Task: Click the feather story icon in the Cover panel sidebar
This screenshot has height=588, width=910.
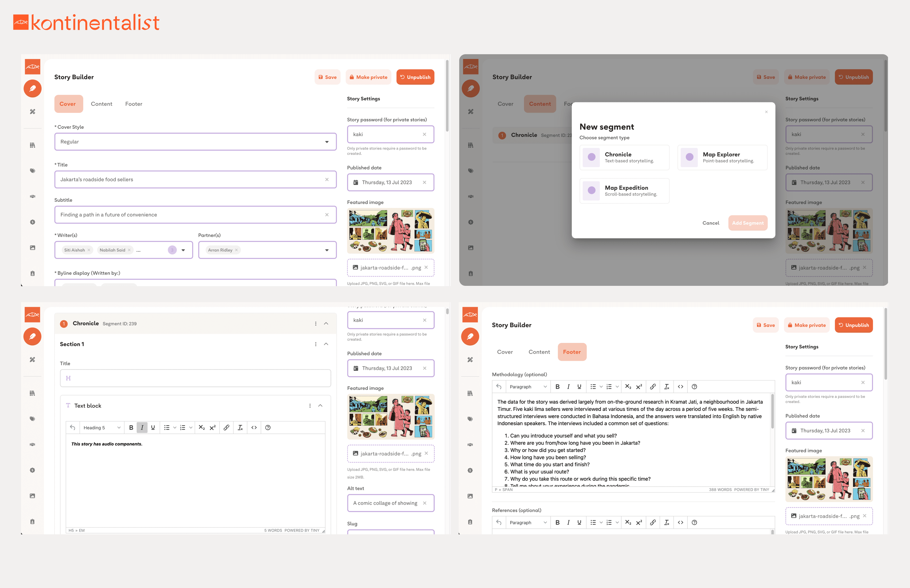Action: pos(32,89)
